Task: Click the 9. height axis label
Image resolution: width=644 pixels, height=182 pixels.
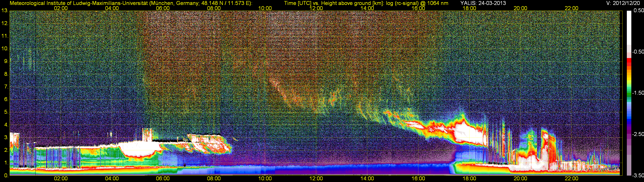Action: coord(6,61)
